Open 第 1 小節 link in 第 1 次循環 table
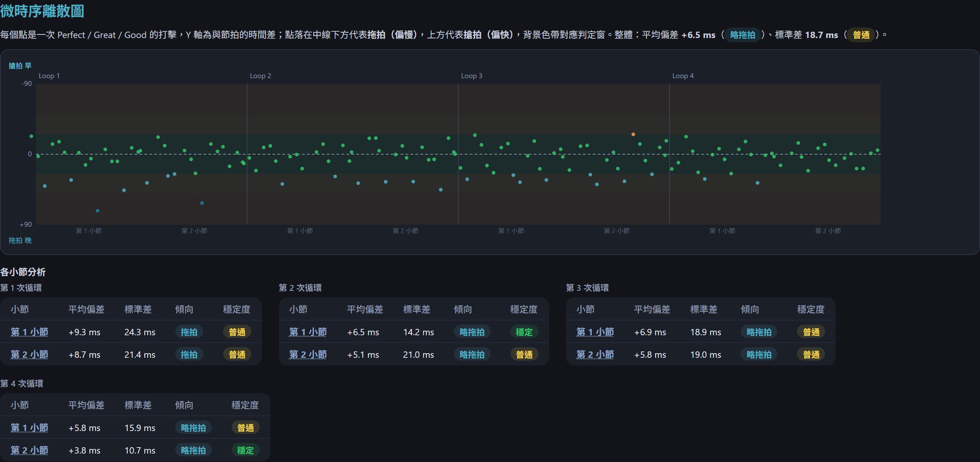This screenshot has height=462, width=980. point(29,332)
